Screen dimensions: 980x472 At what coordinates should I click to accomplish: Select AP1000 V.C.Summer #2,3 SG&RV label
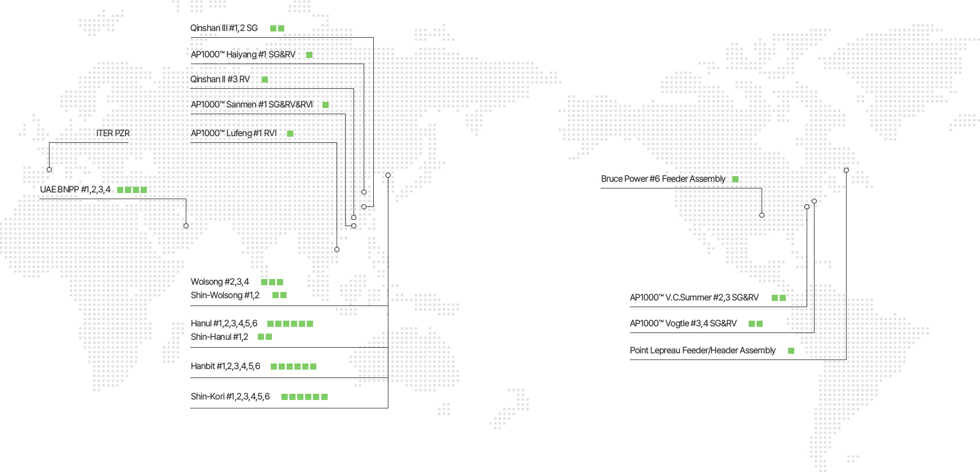point(694,298)
